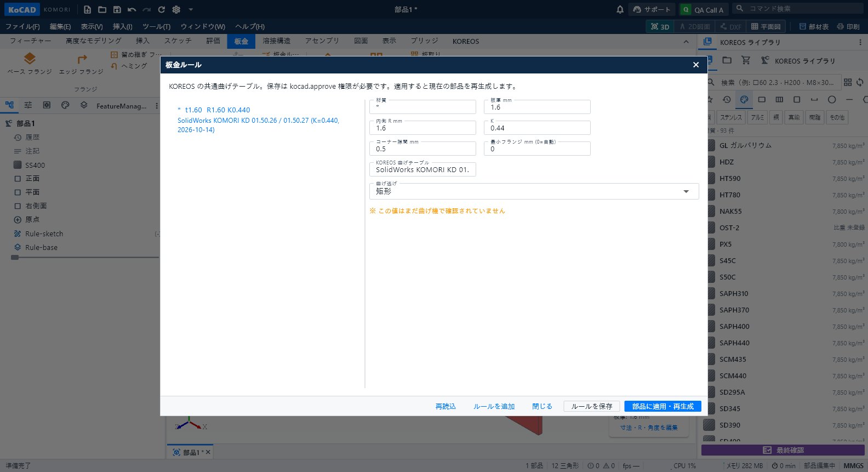Click the ルールを保存 button
The height and width of the screenshot is (472, 868).
point(592,406)
